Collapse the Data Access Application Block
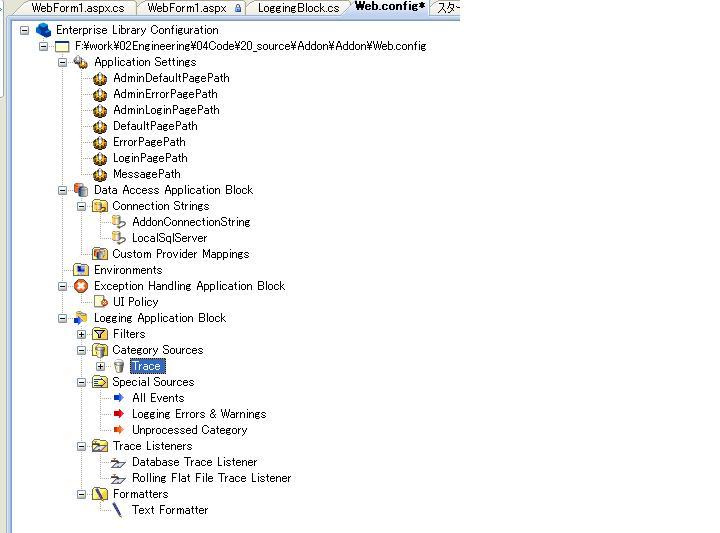The width and height of the screenshot is (720, 533). (62, 191)
